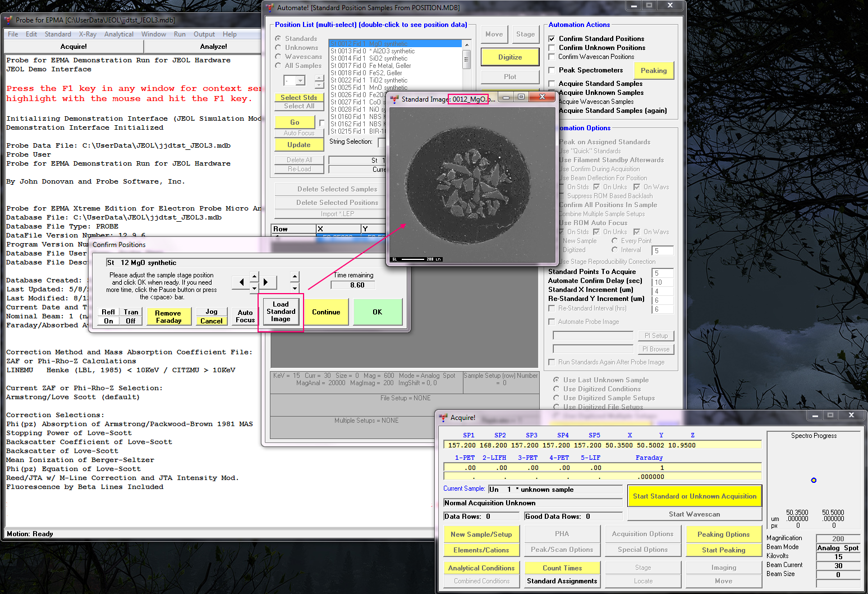This screenshot has height=594, width=868.
Task: Open the dropdown below All Samples
Action: (300, 81)
